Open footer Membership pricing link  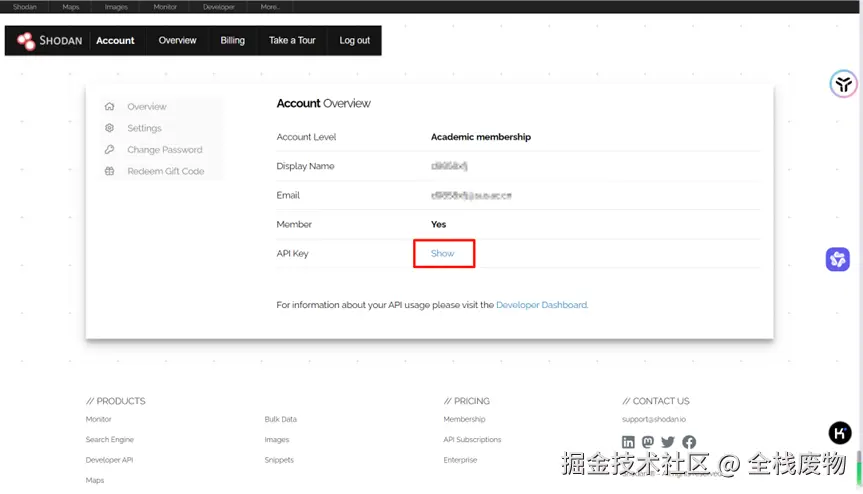[x=465, y=419]
